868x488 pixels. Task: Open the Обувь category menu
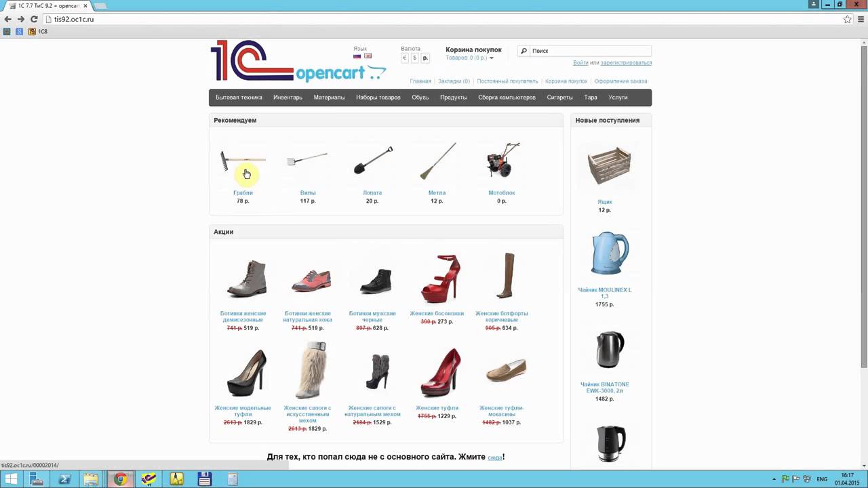(420, 98)
